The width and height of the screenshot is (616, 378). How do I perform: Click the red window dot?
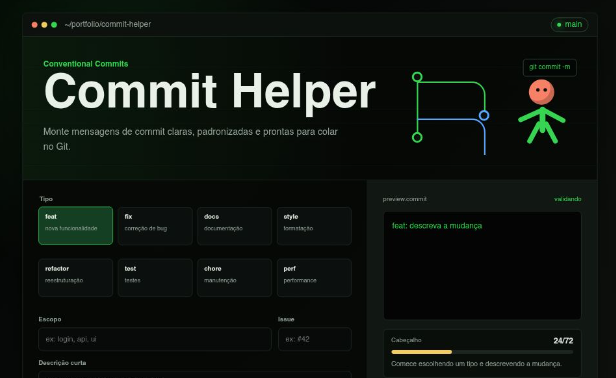[x=35, y=25]
